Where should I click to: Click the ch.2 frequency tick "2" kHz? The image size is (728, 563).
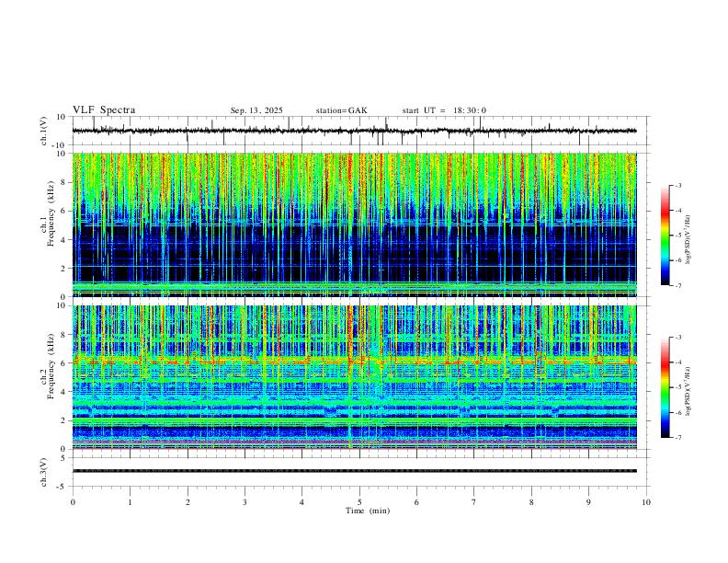(x=64, y=420)
